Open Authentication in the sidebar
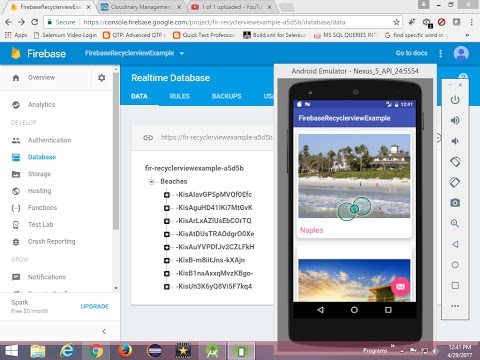The height and width of the screenshot is (360, 480). pos(49,140)
